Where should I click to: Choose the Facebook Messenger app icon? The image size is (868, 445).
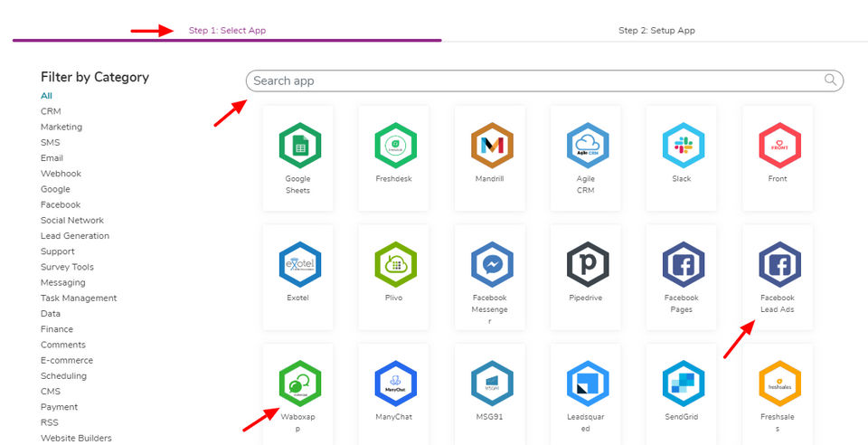[492, 264]
